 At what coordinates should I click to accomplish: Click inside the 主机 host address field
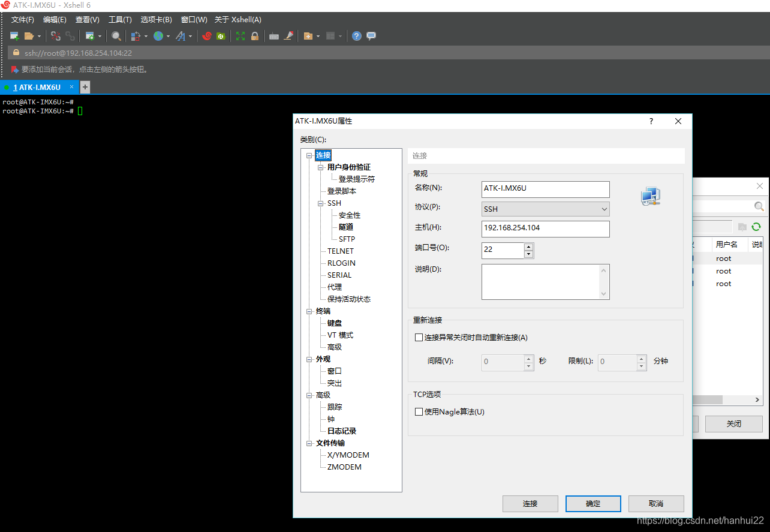pyautogui.click(x=545, y=229)
